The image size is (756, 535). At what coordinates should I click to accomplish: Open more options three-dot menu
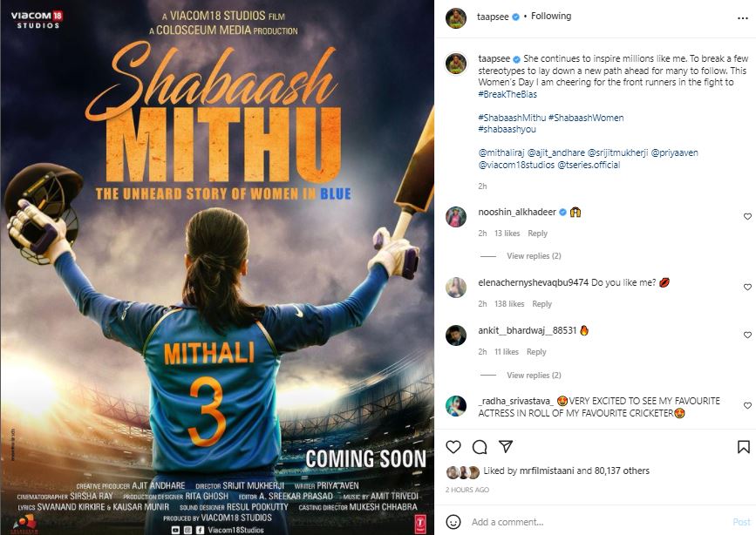pos(743,18)
